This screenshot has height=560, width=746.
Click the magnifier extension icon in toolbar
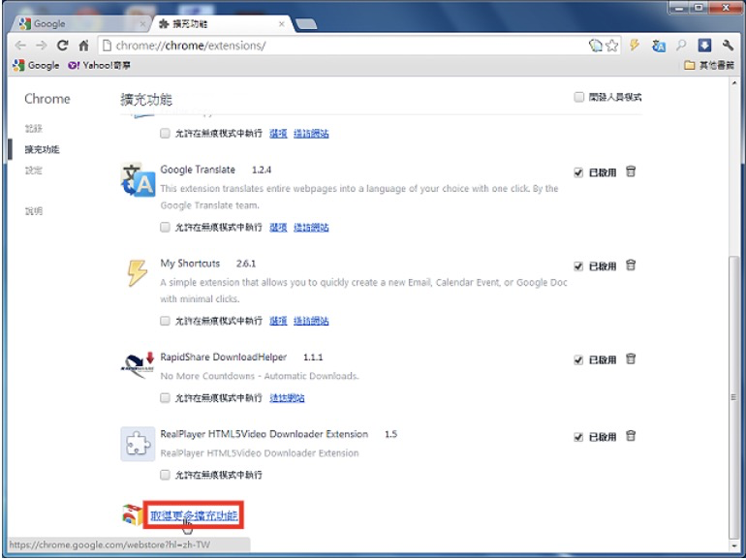tap(681, 46)
